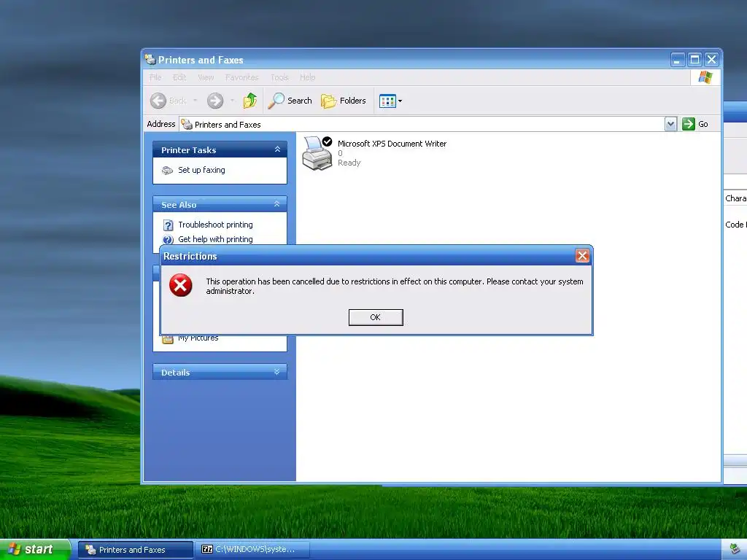Toggle the Folders pane

click(x=344, y=101)
